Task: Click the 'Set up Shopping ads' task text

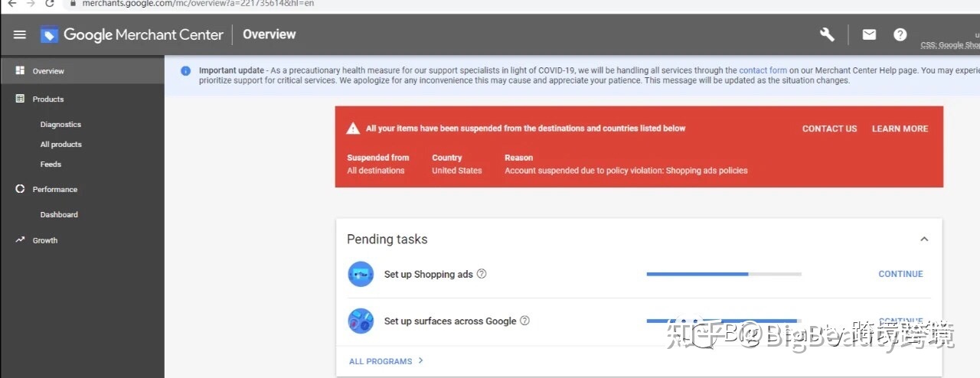Action: pyautogui.click(x=428, y=274)
